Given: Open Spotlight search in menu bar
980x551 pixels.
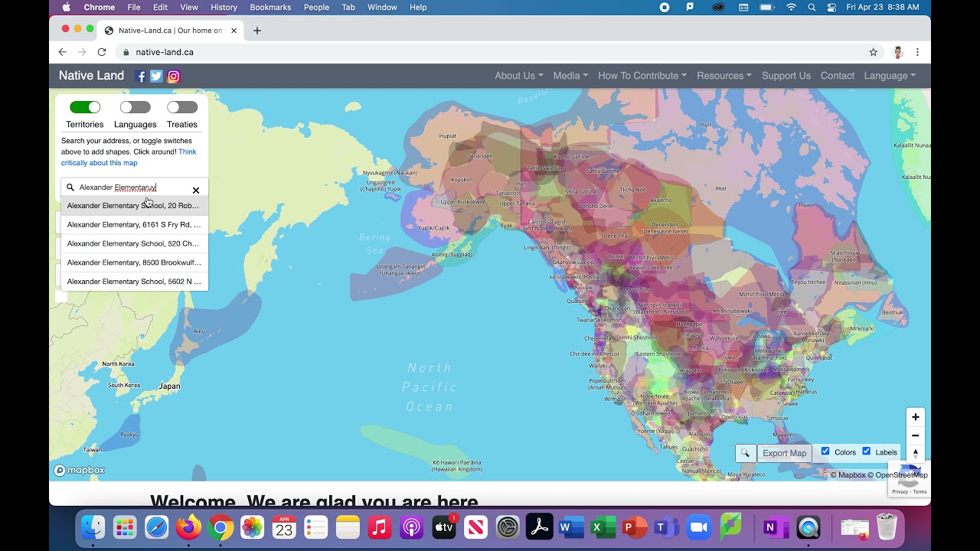Looking at the screenshot, I should coord(812,7).
